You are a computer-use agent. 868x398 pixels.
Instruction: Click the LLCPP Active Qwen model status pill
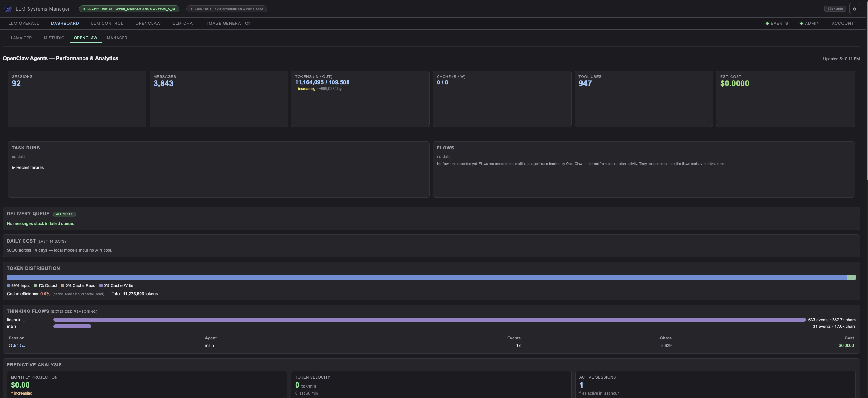(129, 9)
